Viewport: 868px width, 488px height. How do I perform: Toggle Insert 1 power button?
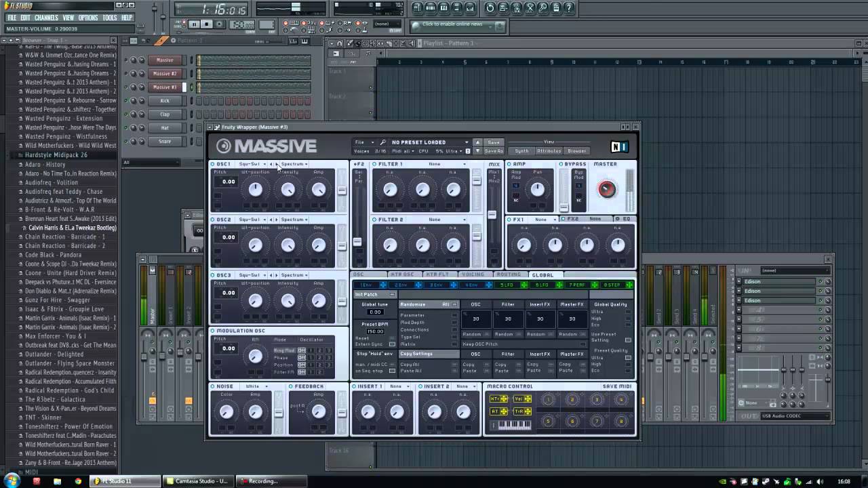click(354, 386)
